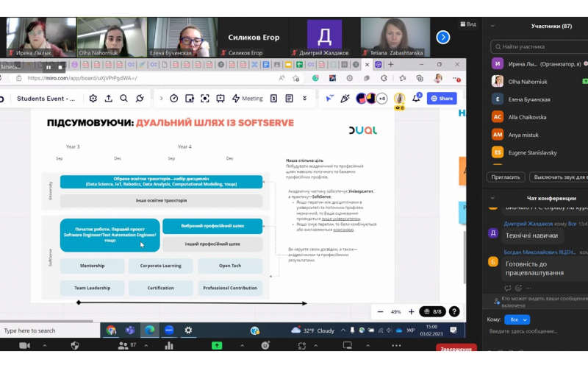The height and width of the screenshot is (368, 588).
Task: Click the Invite button
Action: pos(506,177)
